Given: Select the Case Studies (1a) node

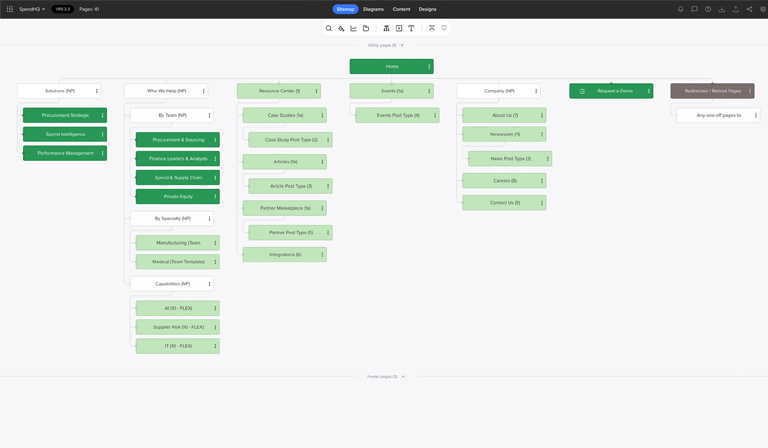Looking at the screenshot, I should click(285, 116).
